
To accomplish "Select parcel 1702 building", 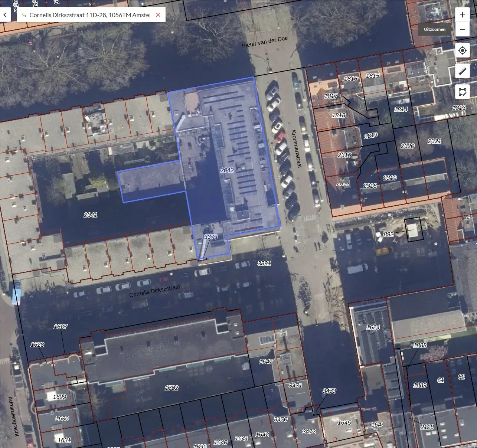I will 171,388.
